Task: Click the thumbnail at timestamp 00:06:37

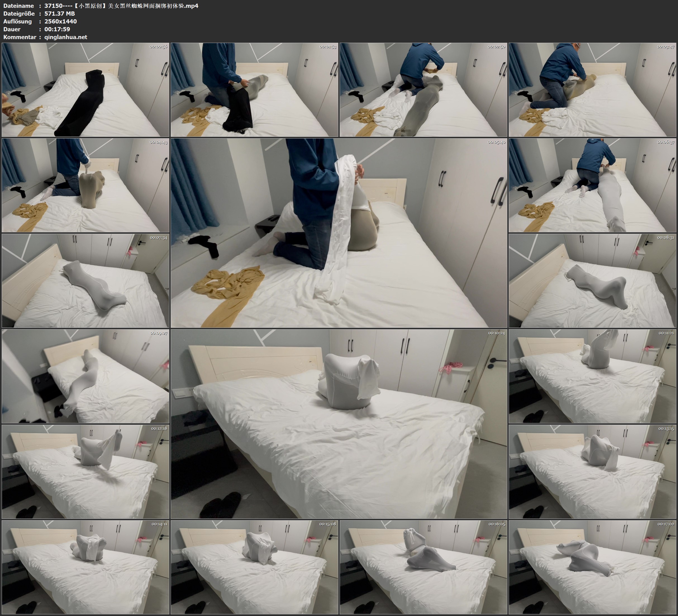Action: coord(592,185)
